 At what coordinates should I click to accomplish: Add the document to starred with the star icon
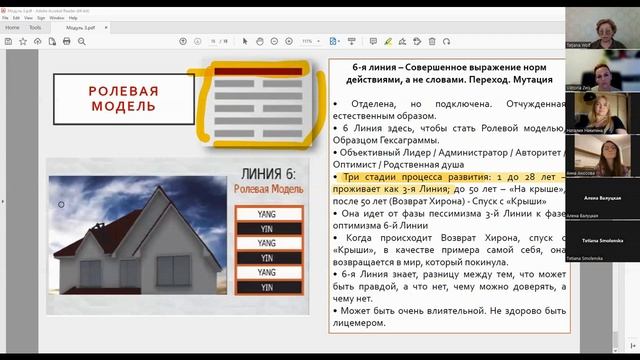[23, 41]
